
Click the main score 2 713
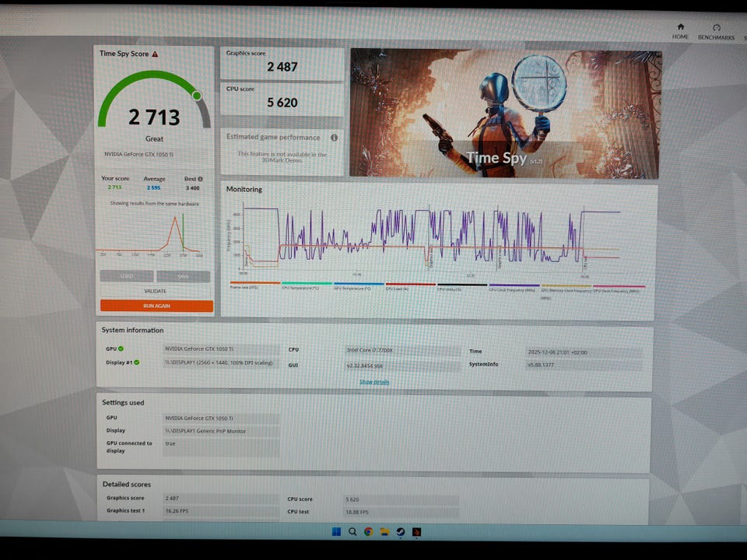click(x=154, y=117)
